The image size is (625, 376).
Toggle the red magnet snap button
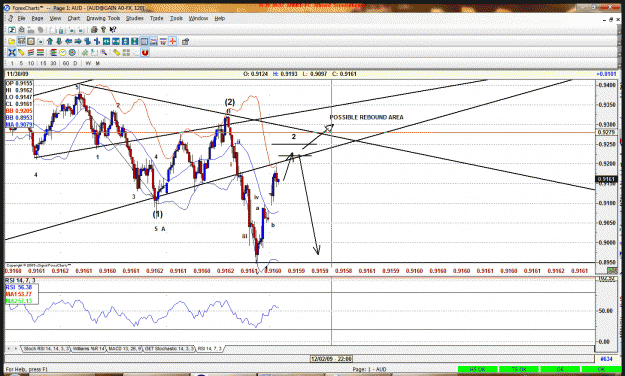coord(145,52)
